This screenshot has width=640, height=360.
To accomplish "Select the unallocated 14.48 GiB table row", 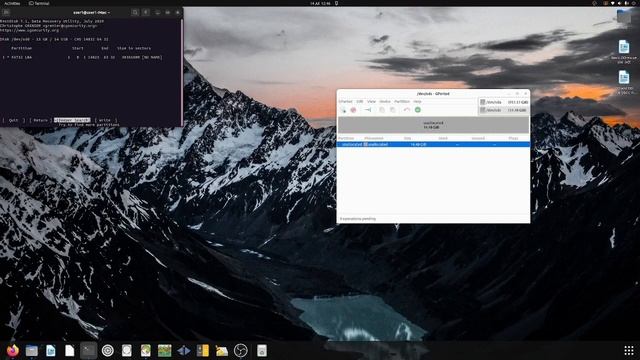I will (433, 144).
